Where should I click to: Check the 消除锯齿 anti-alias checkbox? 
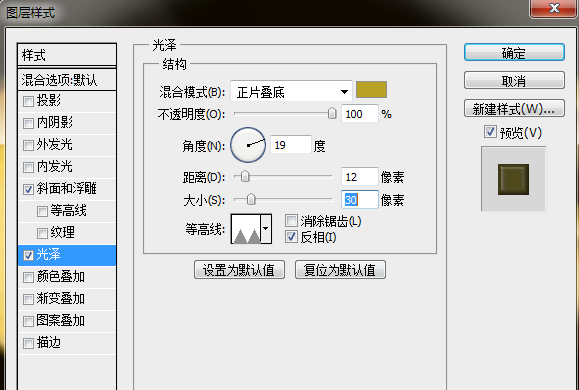pos(291,221)
